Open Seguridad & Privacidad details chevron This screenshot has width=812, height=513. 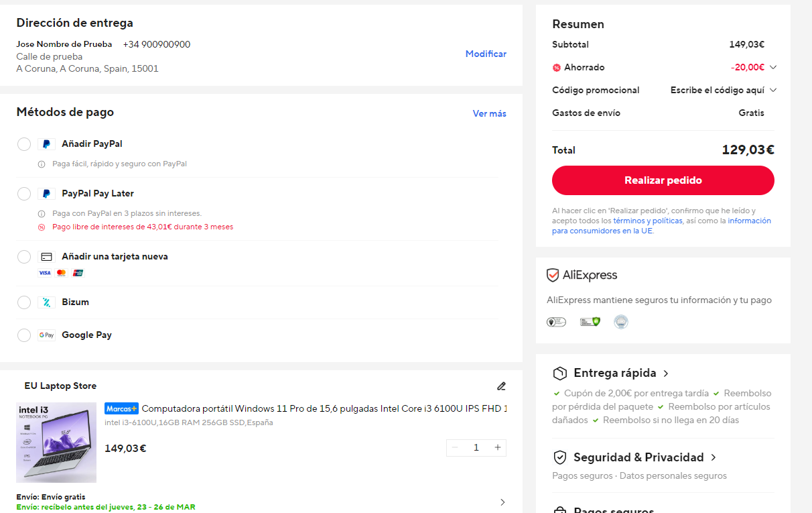(x=713, y=457)
